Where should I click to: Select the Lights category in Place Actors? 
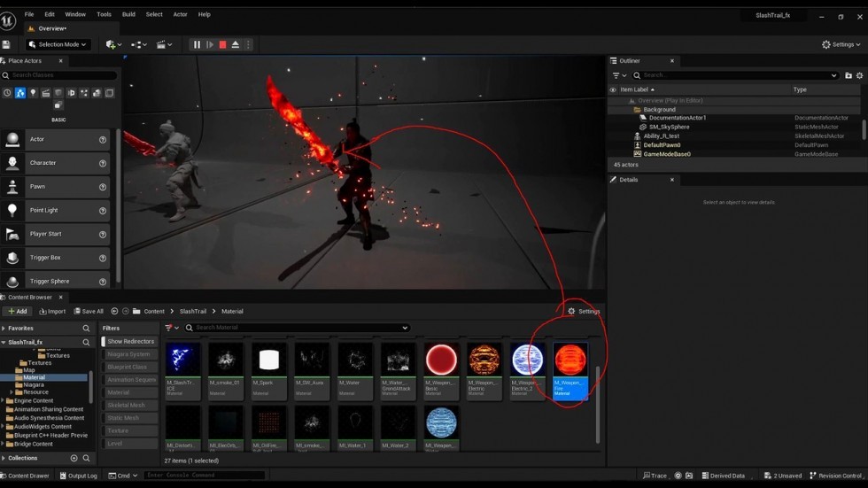tap(33, 93)
